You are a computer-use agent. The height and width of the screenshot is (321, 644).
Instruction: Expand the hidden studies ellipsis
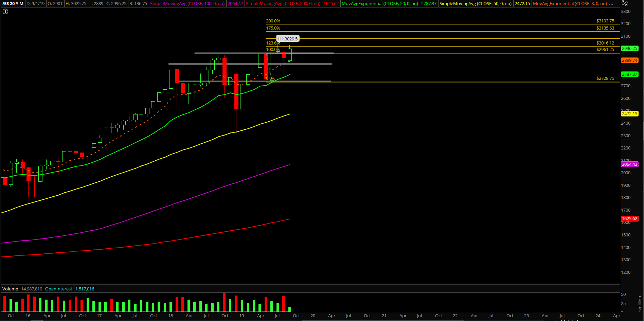coord(611,4)
